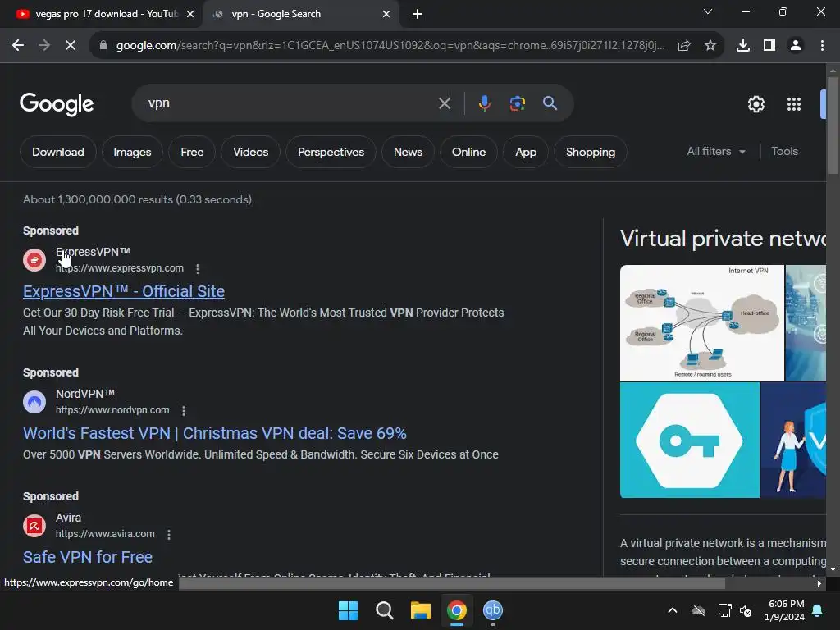The height and width of the screenshot is (630, 840).
Task: Filter results by Videos
Action: point(250,152)
